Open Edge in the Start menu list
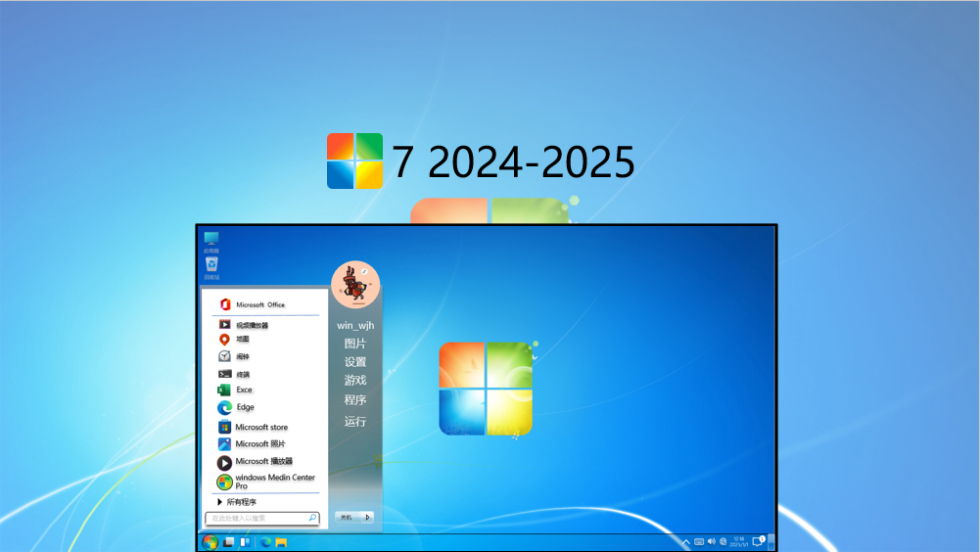 coord(236,407)
